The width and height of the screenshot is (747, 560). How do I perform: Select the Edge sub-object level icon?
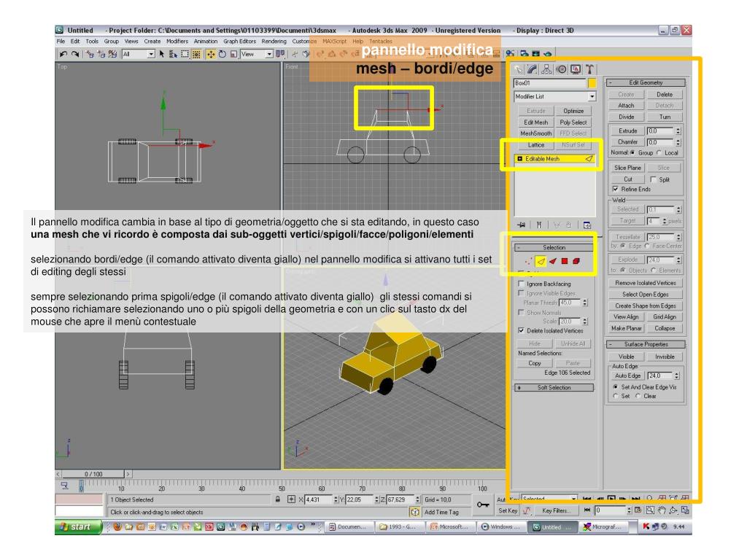pyautogui.click(x=541, y=261)
